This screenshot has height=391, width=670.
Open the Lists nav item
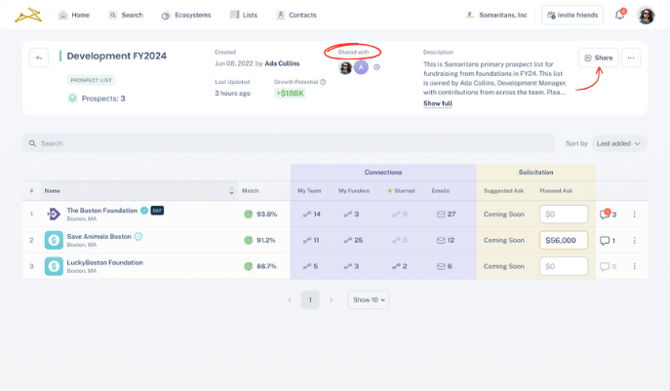pos(244,15)
